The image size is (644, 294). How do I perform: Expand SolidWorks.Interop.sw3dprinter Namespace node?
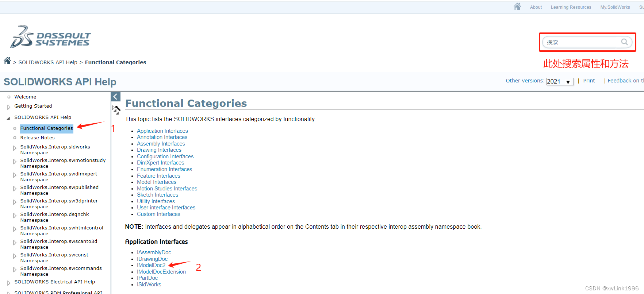[x=15, y=202]
